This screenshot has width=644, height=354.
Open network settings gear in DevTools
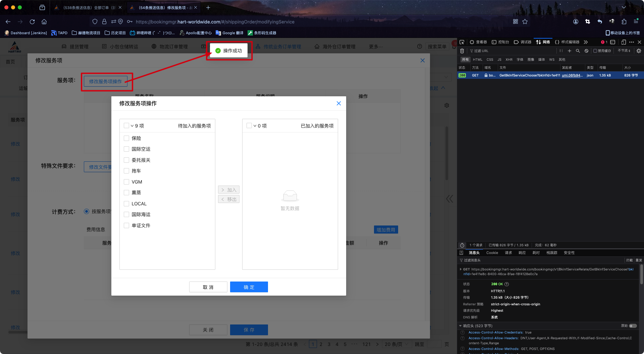(639, 51)
